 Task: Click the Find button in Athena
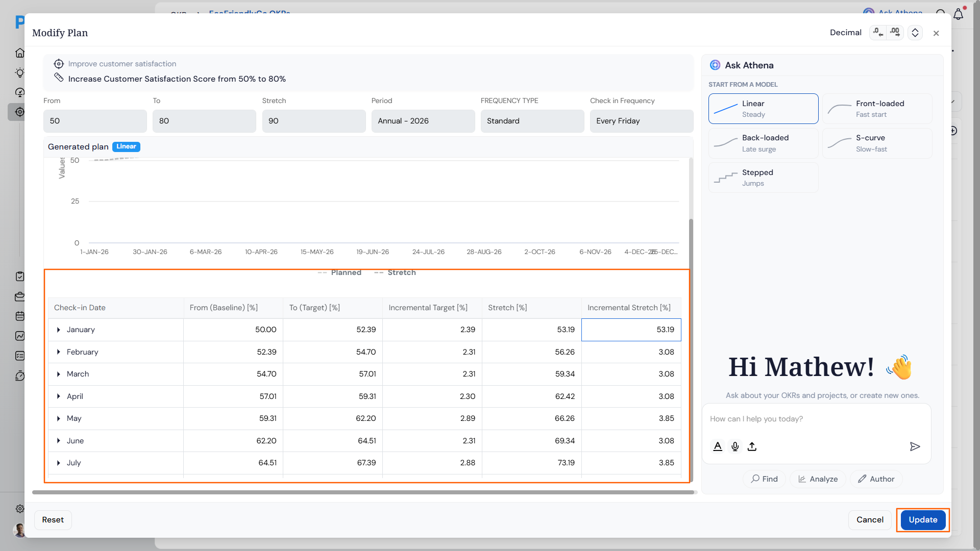[x=764, y=479]
